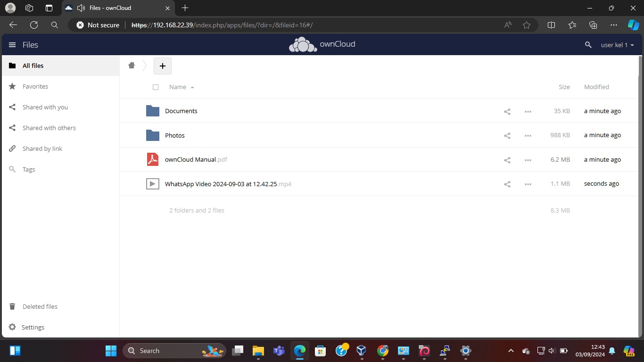Screen dimensions: 644x362
Task: Click the browser address bar URL
Action: pos(222,25)
